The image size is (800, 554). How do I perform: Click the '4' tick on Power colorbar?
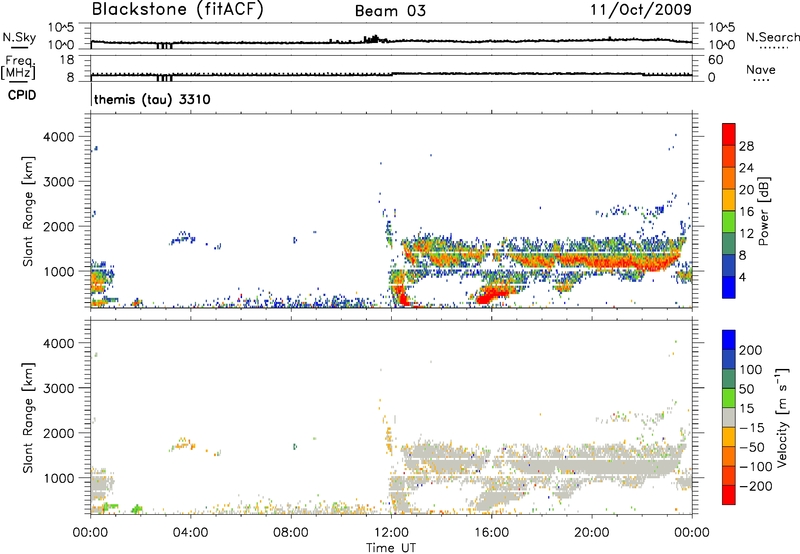pyautogui.click(x=742, y=277)
